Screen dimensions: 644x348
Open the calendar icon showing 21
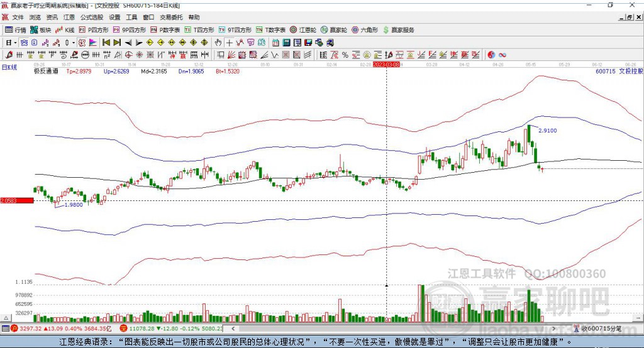click(275, 43)
